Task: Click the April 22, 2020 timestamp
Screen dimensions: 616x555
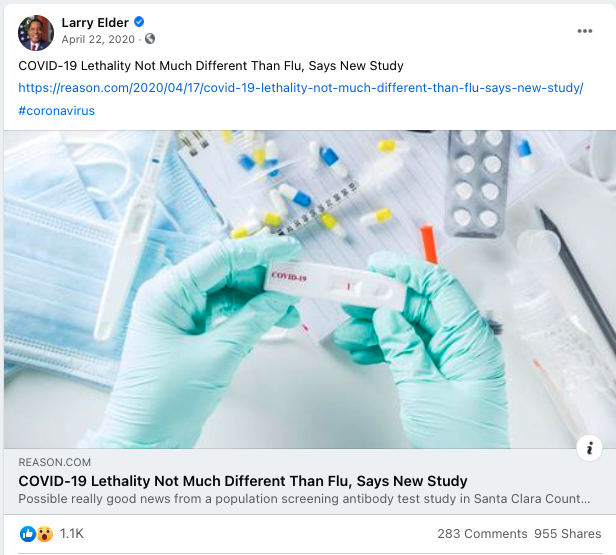Action: [99, 39]
